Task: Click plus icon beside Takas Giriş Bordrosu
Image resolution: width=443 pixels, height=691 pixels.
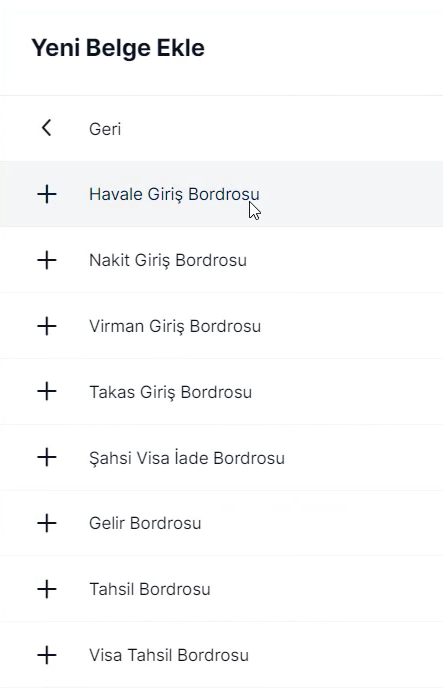Action: (x=47, y=391)
